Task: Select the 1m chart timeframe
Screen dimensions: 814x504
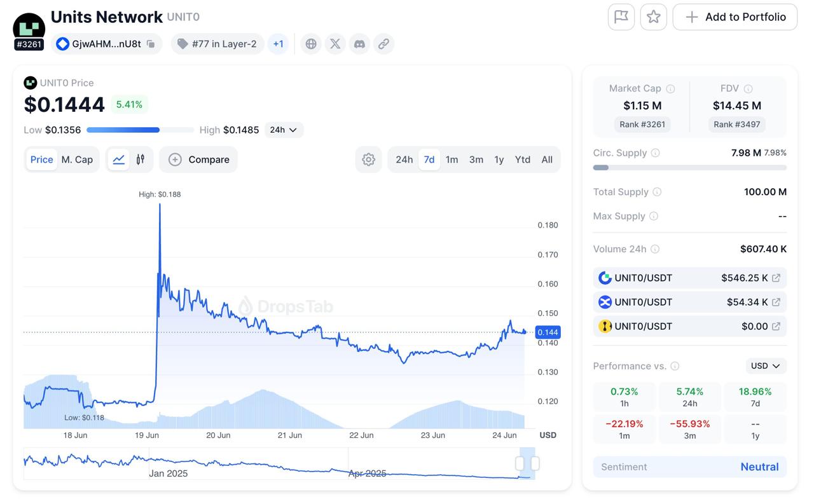Action: [x=452, y=160]
